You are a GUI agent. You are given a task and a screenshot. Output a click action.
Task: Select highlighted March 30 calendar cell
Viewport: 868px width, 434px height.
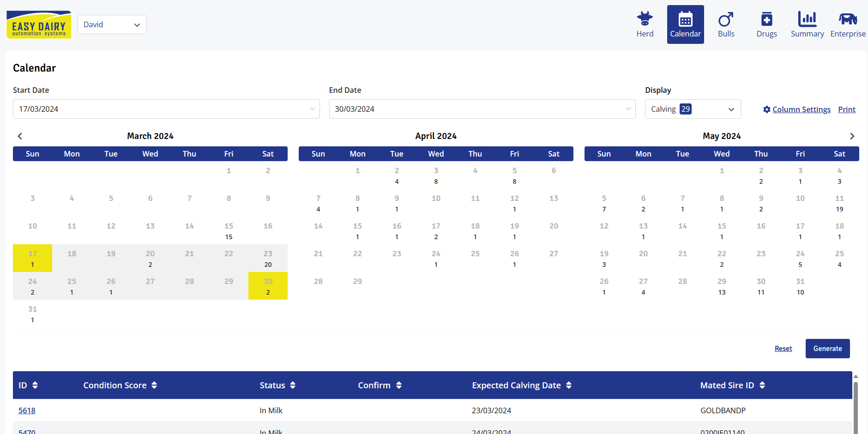(268, 286)
